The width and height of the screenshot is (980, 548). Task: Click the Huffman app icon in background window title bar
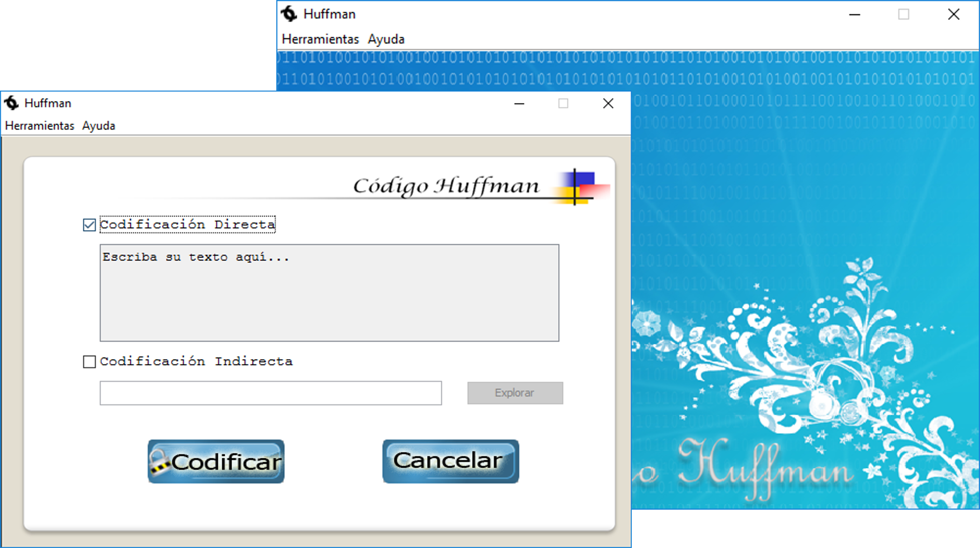pyautogui.click(x=289, y=14)
